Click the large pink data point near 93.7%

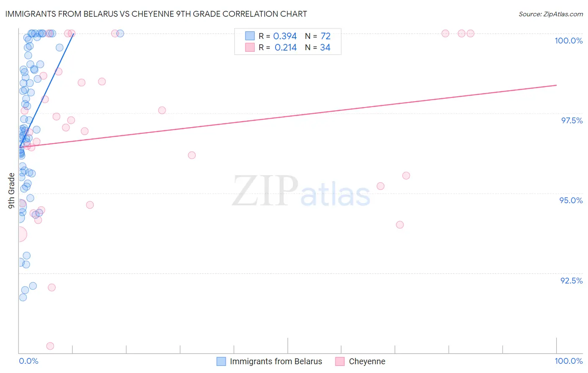coord(19,234)
